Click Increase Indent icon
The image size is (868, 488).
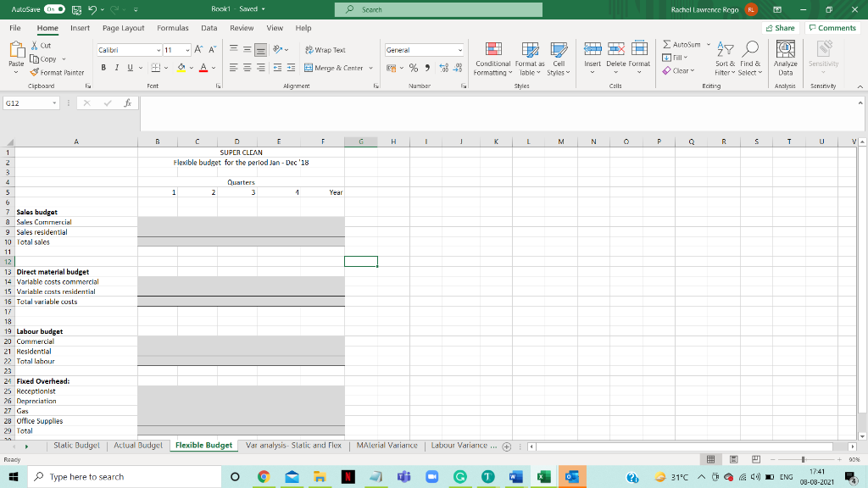[291, 68]
